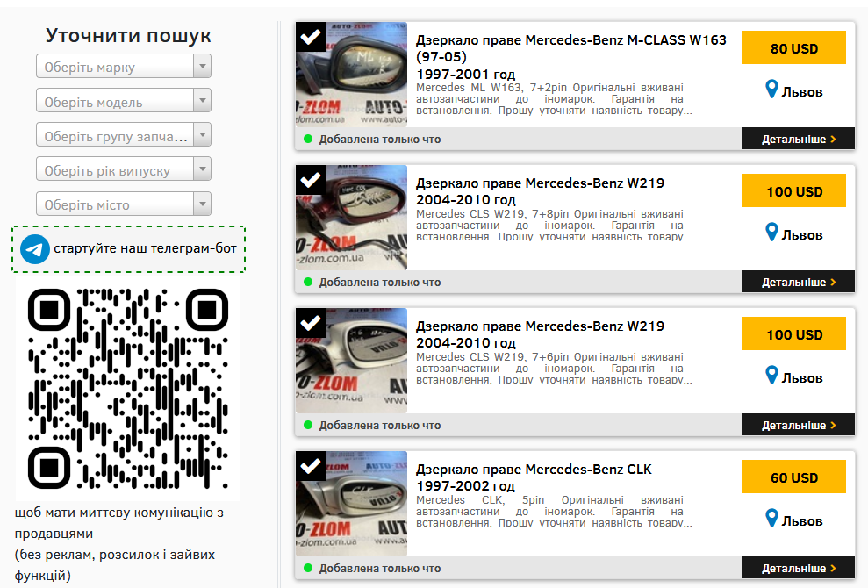Image resolution: width=868 pixels, height=588 pixels.
Task: Click 'Детальніше' on the CLK listing
Action: [x=799, y=568]
